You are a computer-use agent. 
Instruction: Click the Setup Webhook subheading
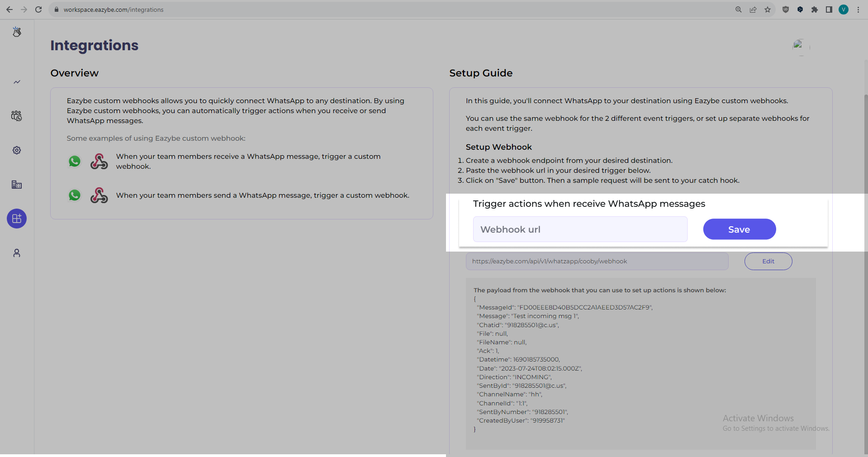pyautogui.click(x=499, y=147)
